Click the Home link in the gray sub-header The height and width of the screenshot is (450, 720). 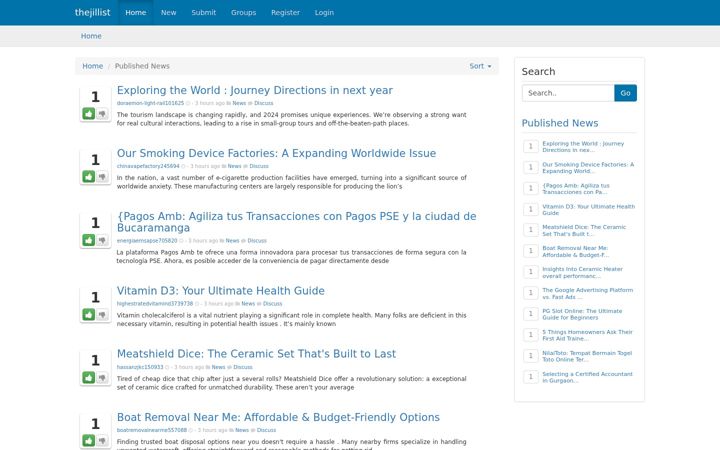pos(91,36)
